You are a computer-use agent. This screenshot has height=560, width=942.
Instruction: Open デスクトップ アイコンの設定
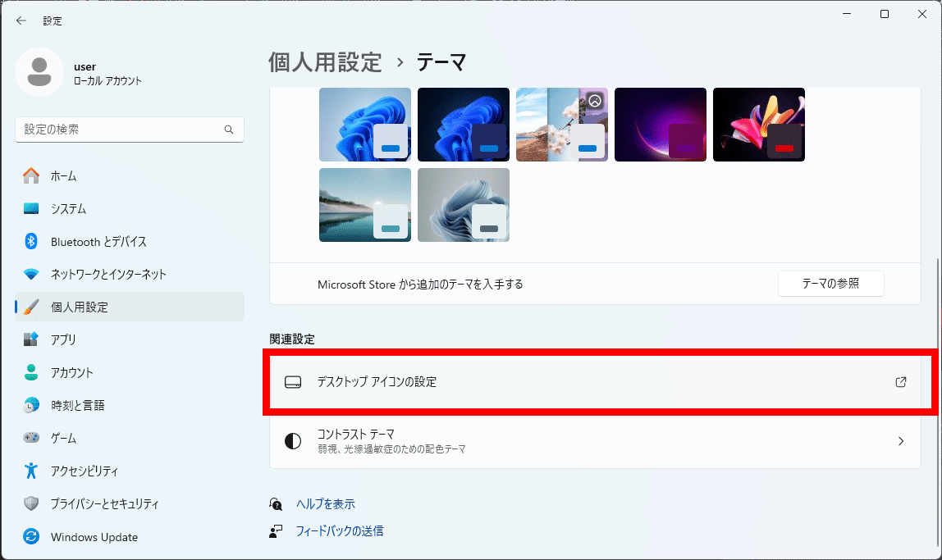tap(596, 382)
